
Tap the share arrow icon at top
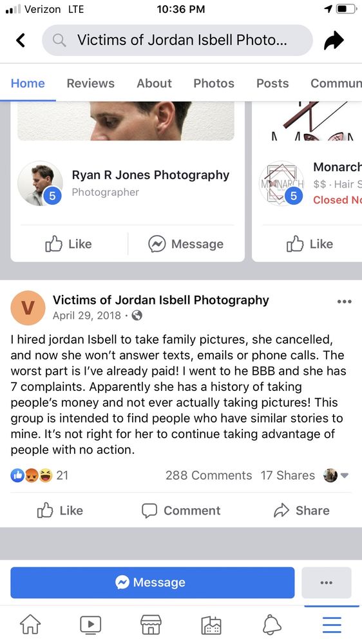[334, 40]
